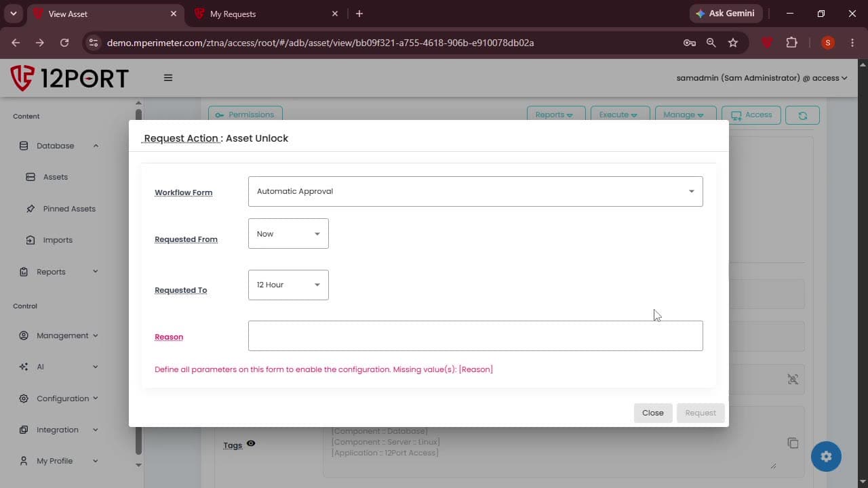Click the Assets sidebar icon
The width and height of the screenshot is (868, 488).
(31, 177)
